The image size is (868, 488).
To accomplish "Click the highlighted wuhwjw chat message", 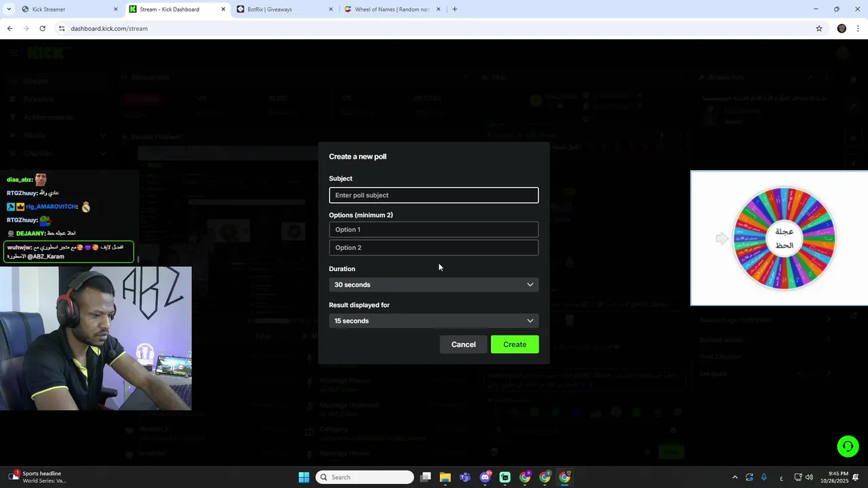I will click(68, 251).
